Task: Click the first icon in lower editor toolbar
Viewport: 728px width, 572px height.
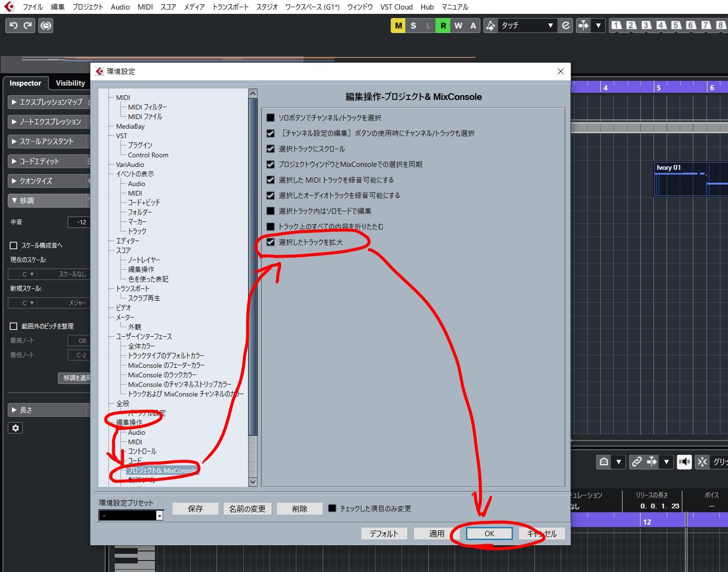Action: pos(604,462)
